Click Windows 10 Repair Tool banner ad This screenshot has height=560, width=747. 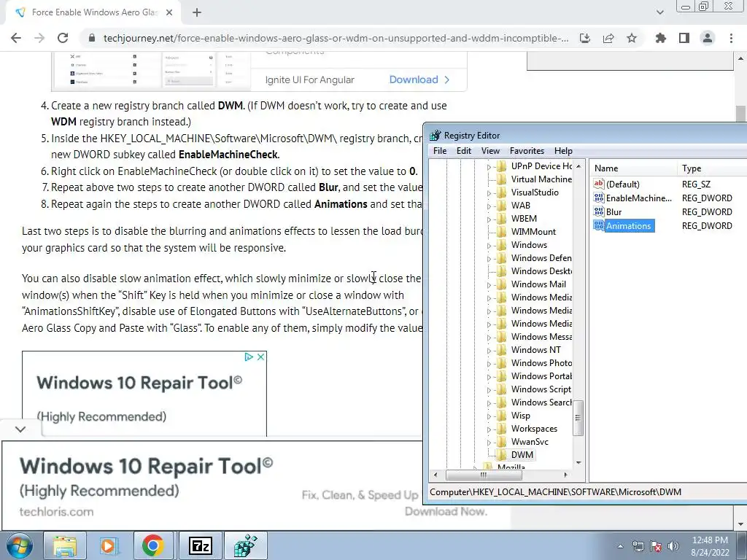(x=212, y=486)
